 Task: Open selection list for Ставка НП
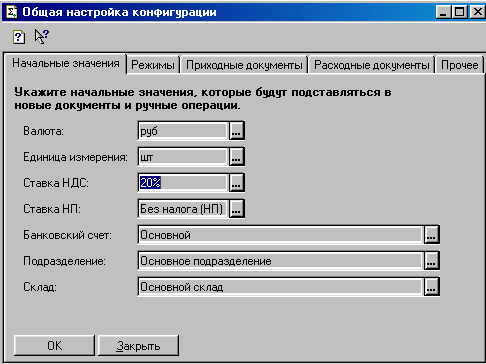[x=236, y=209]
